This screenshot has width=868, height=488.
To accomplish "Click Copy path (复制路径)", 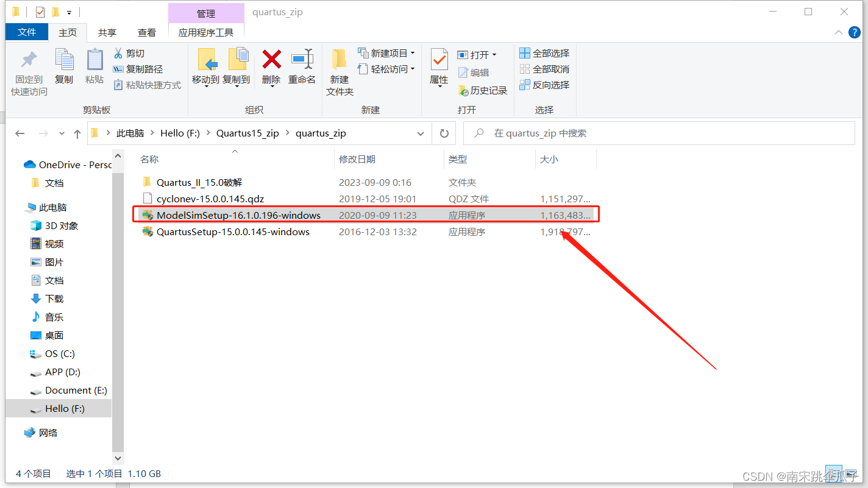I will pyautogui.click(x=138, y=69).
